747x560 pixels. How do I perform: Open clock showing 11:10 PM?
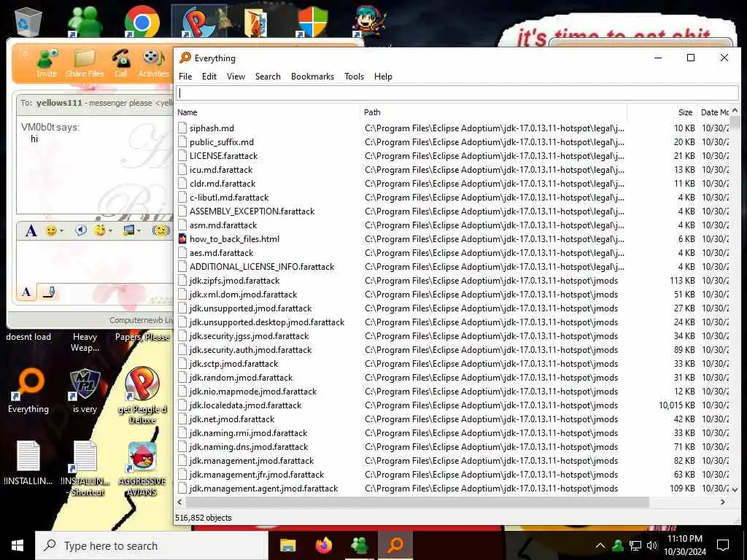(685, 545)
